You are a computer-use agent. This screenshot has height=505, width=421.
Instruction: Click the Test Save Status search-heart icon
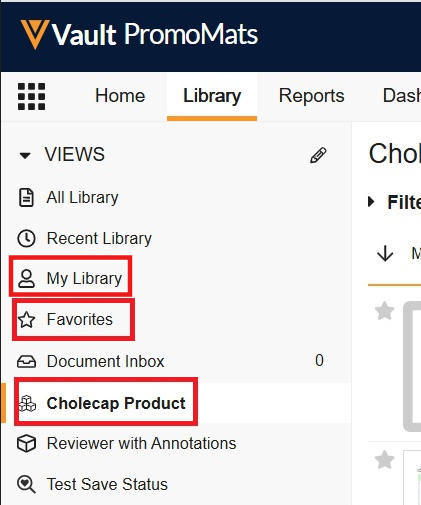[x=26, y=484]
